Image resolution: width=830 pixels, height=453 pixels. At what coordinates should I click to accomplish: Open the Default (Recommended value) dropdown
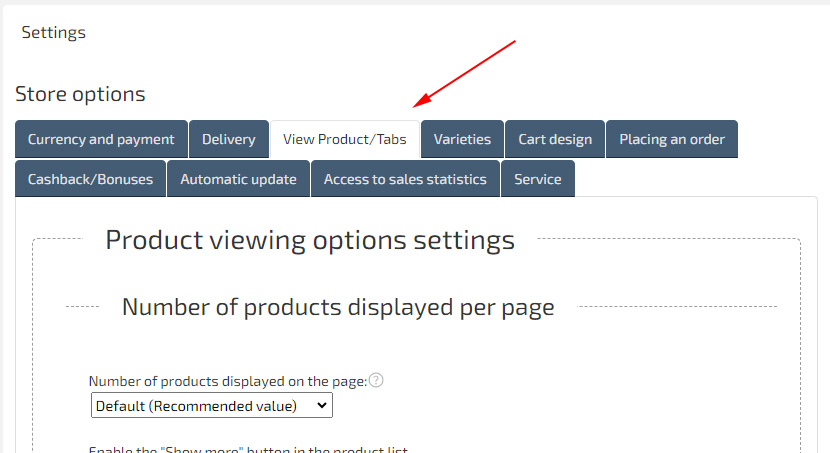[x=211, y=405]
